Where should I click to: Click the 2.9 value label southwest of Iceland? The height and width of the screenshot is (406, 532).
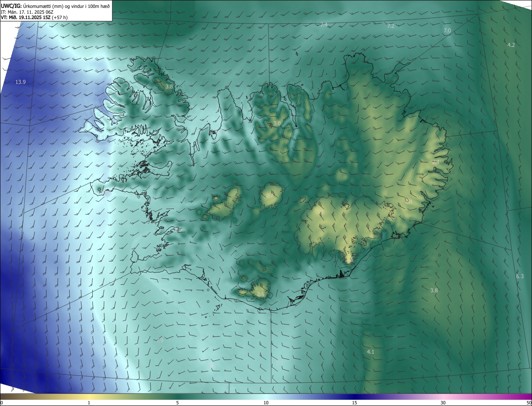click(x=160, y=340)
